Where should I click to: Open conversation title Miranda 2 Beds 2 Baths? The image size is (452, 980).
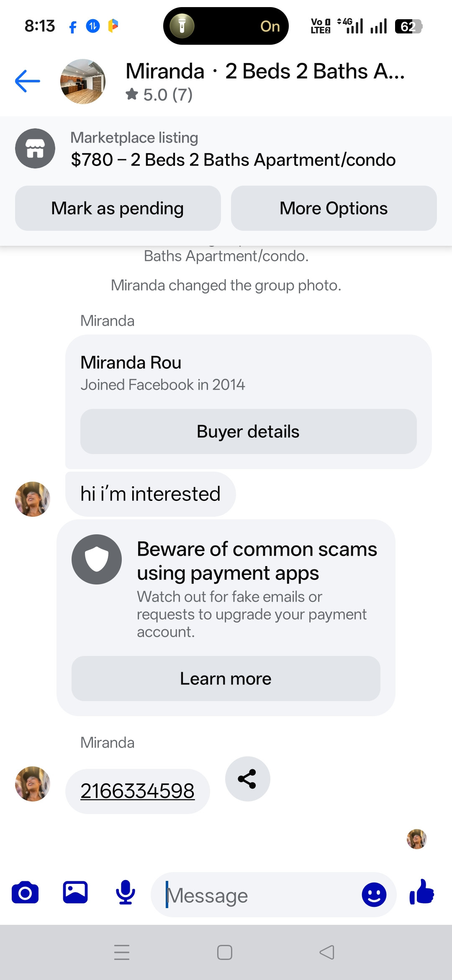(x=265, y=71)
